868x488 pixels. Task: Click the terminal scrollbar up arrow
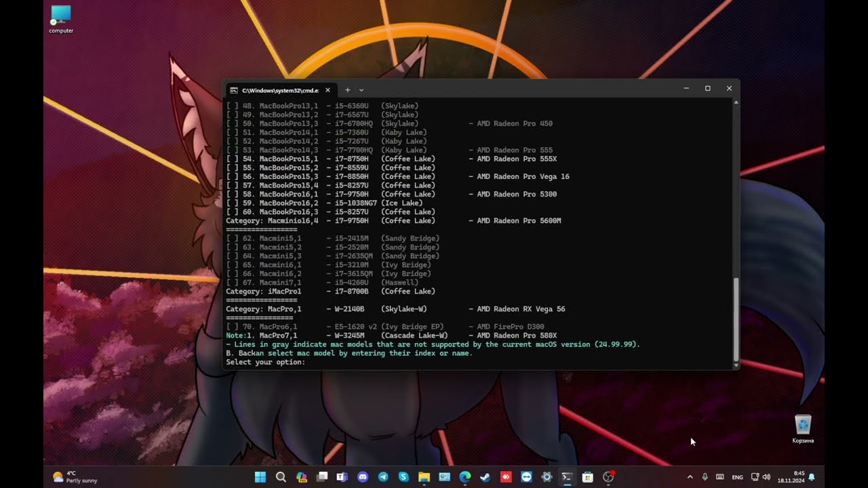[736, 102]
